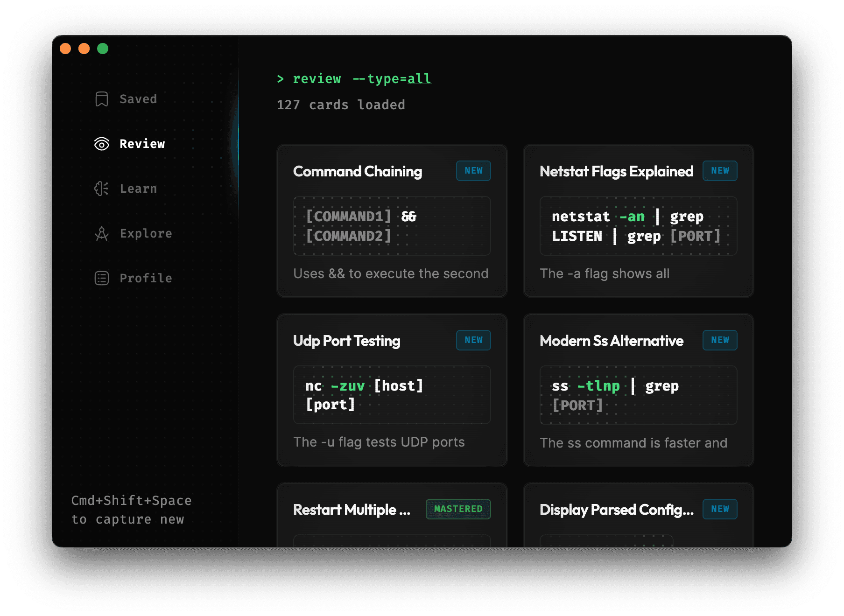Open the Command Chaining card
Screen dimensions: 844x616
pos(357,172)
